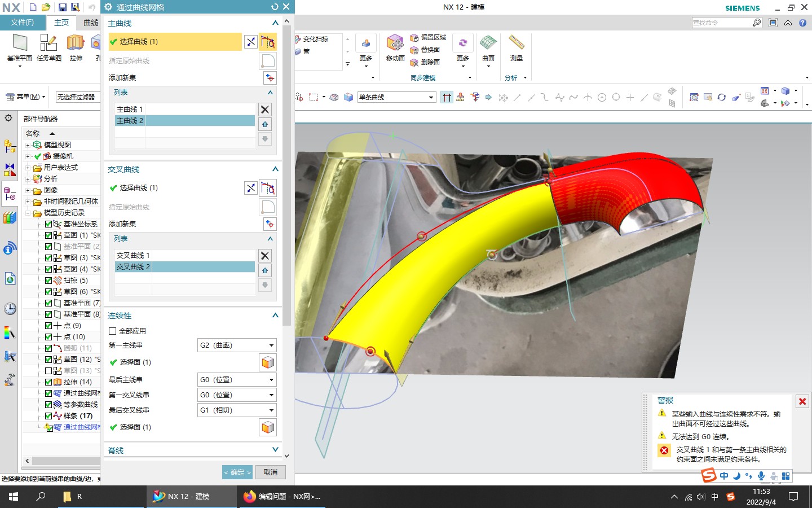
Task: Open Last Primary String continuity dropdown
Action: [x=237, y=380]
